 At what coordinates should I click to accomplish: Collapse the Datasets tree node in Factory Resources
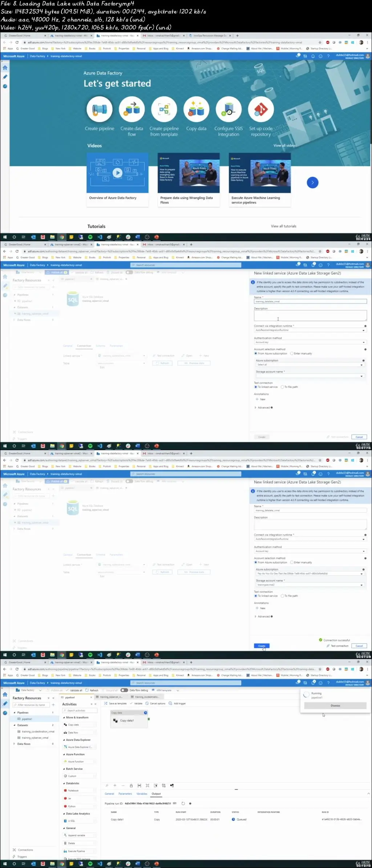[x=15, y=725]
